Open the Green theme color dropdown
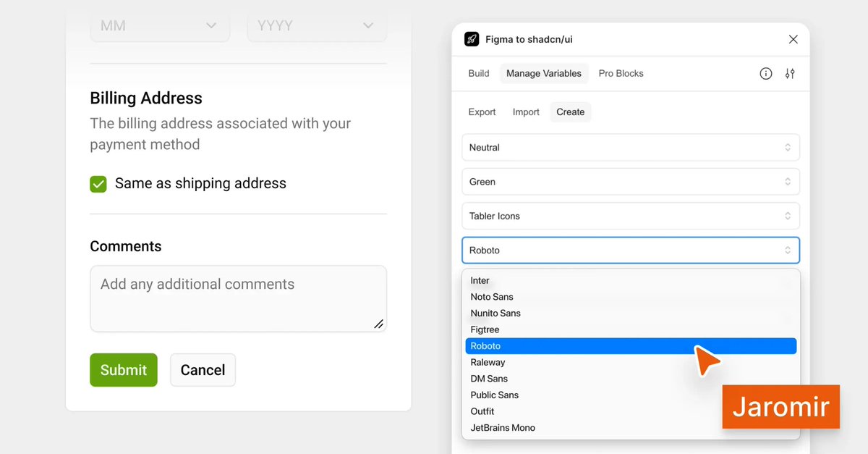This screenshot has height=454, width=868. tap(631, 182)
